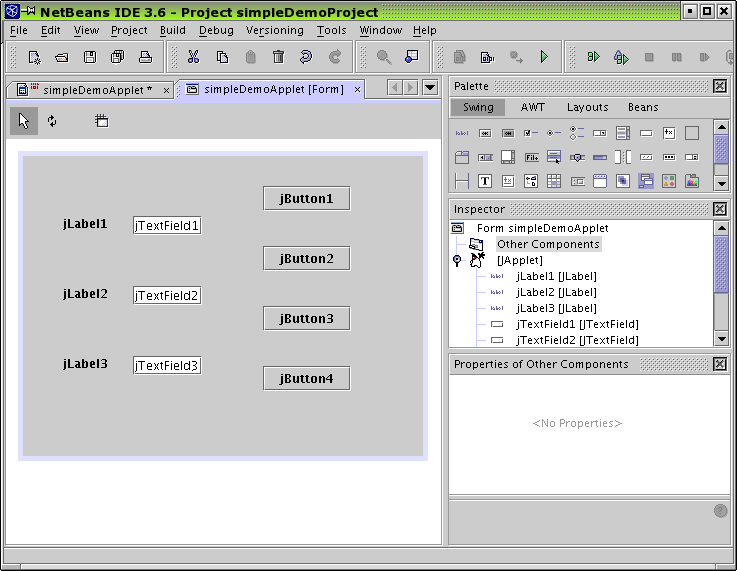
Task: Click the Print icon in main toolbar
Action: [x=145, y=57]
